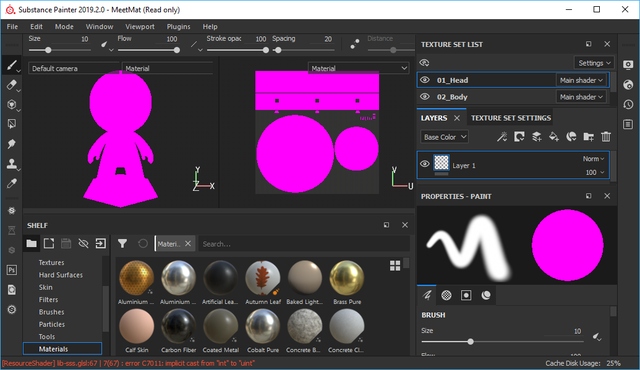Open the Log list icon
Viewport: 640px width, 370px height.
pos(628,124)
